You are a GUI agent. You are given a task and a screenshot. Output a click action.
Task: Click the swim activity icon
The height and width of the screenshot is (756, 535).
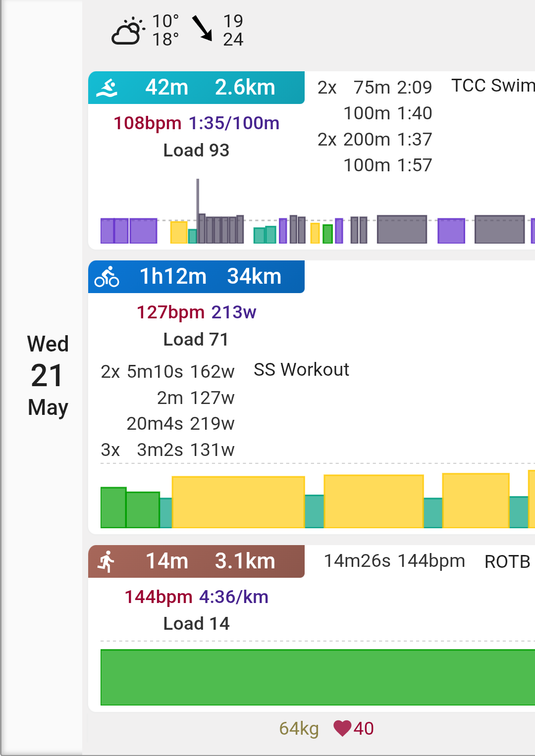[107, 88]
